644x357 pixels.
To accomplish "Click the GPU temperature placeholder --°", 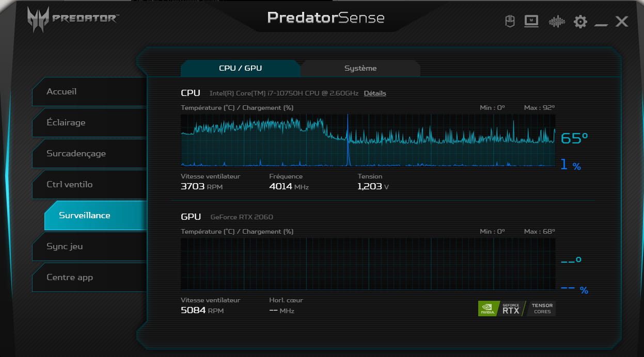I will pyautogui.click(x=571, y=261).
